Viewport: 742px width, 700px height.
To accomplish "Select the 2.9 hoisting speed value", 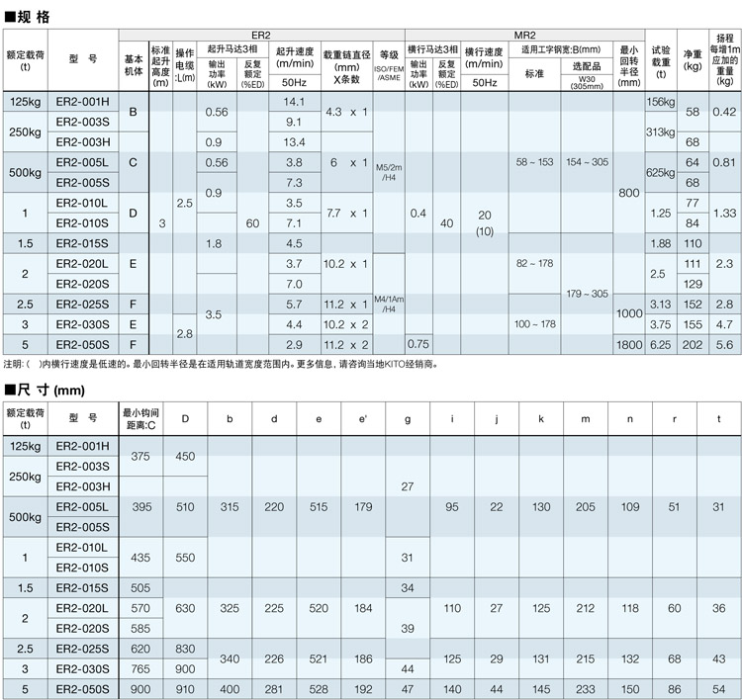I will 294,345.
